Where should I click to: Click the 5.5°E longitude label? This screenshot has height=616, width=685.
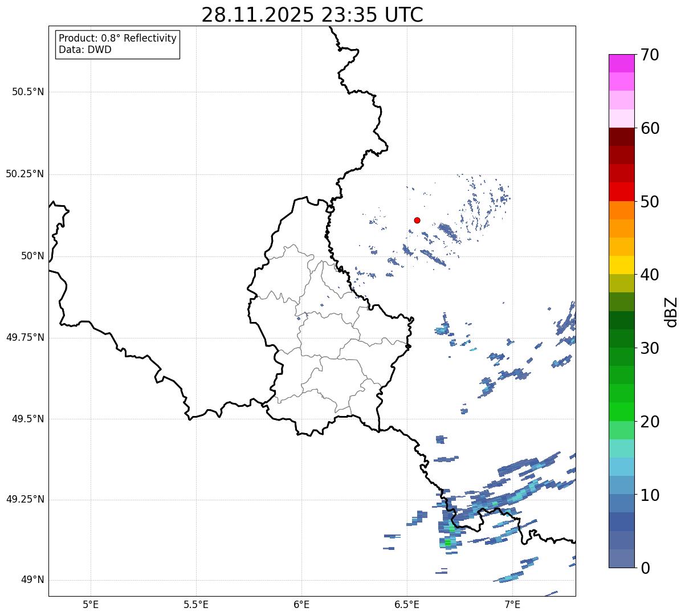coord(196,604)
